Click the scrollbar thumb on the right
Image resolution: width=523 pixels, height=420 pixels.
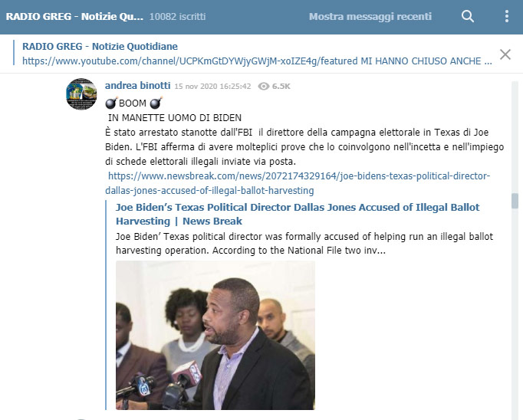tap(515, 201)
